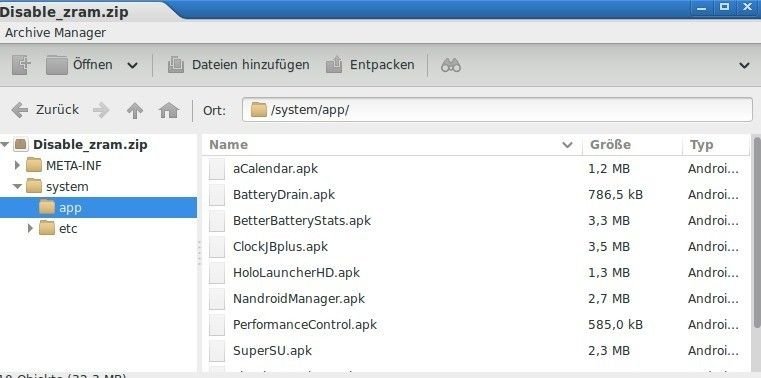Open the Archive Manager menu

coord(55,33)
